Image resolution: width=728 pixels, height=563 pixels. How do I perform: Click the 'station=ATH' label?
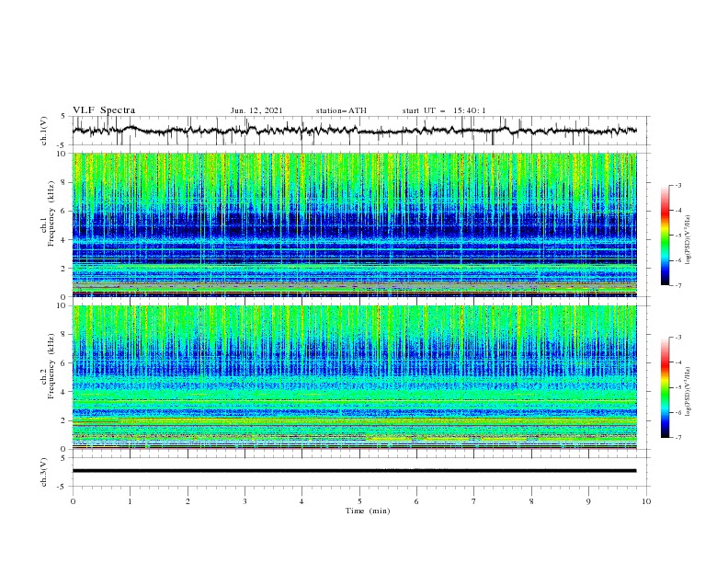(x=341, y=110)
